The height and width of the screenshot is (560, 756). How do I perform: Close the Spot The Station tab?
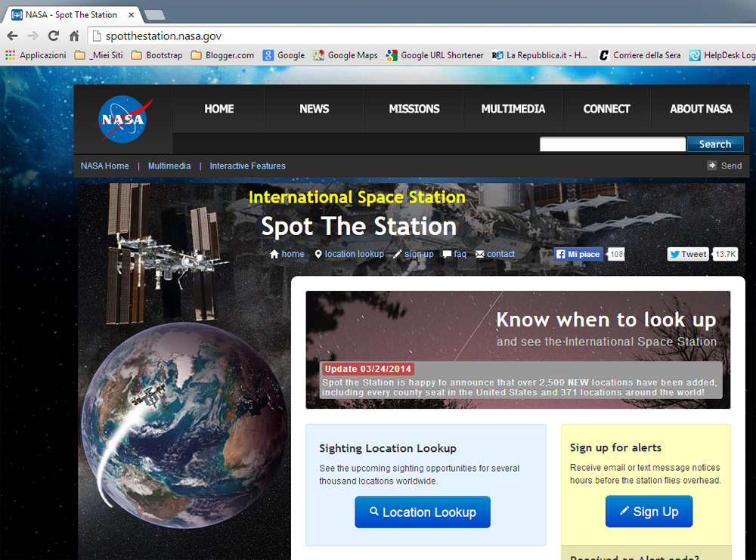pos(131,15)
